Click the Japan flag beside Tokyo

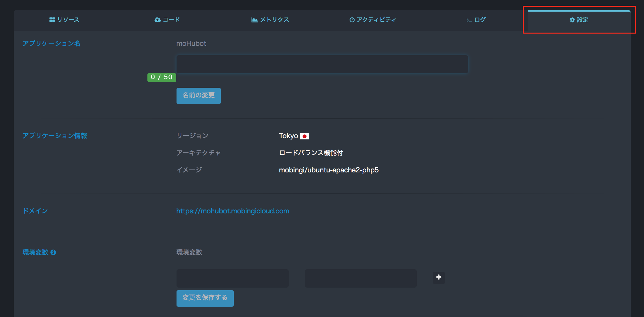tap(305, 136)
